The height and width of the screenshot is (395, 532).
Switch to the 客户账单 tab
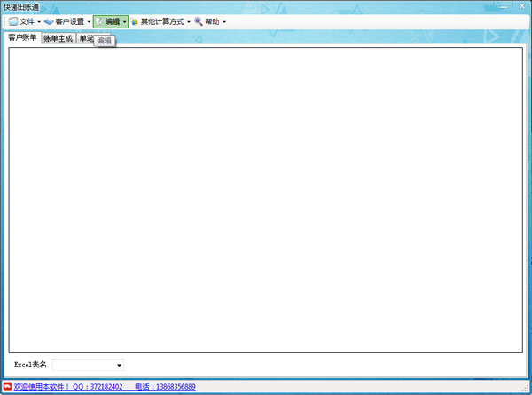coord(22,38)
